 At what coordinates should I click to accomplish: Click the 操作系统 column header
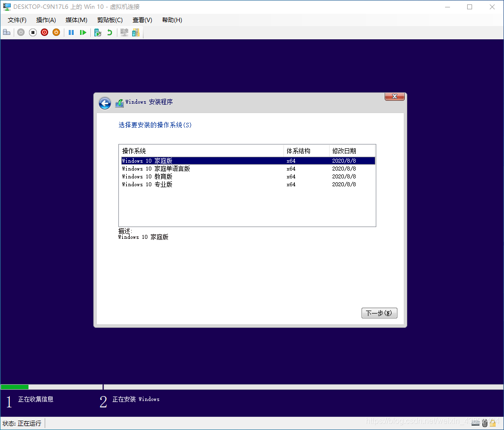coord(201,151)
